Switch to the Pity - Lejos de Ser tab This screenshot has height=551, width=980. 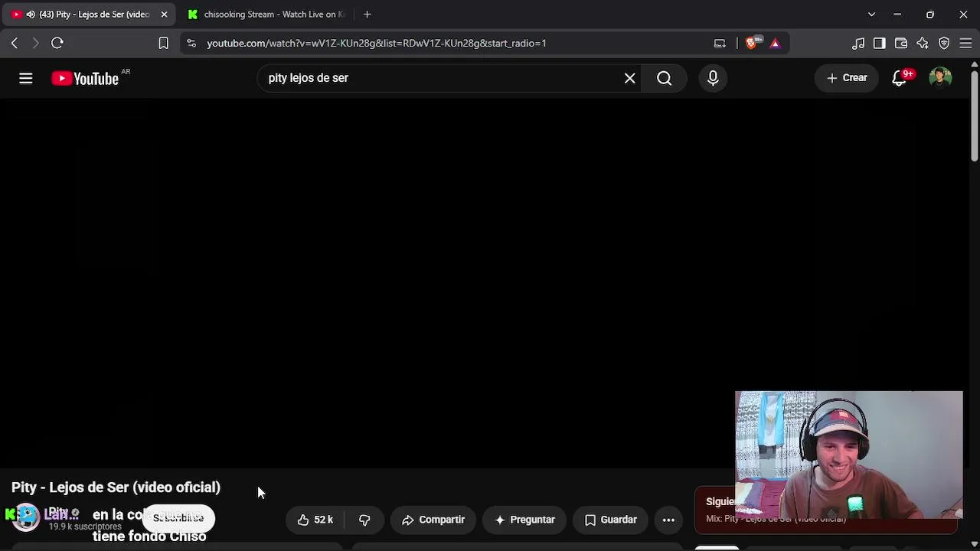pos(90,15)
